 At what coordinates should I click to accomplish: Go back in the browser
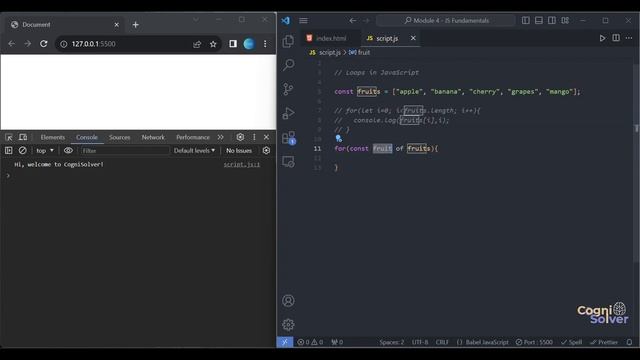(x=11, y=44)
